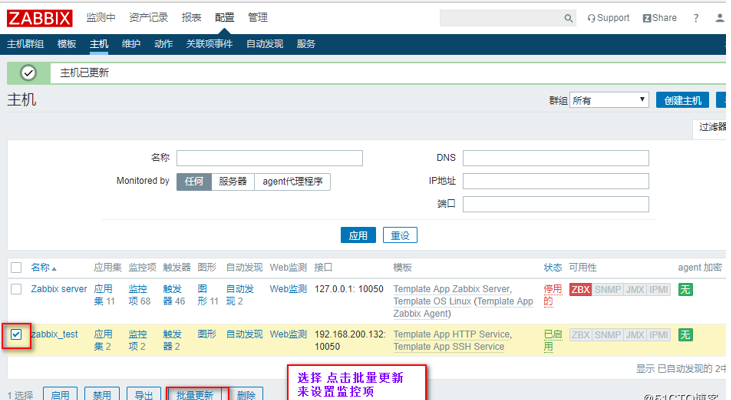Click the 端口 filter input field
731x400 pixels.
pyautogui.click(x=556, y=204)
